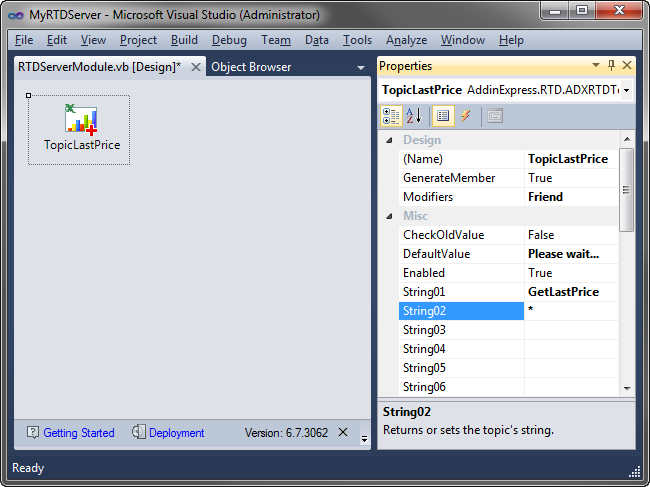The height and width of the screenshot is (487, 650).
Task: Open the Help menu
Action: coord(512,40)
